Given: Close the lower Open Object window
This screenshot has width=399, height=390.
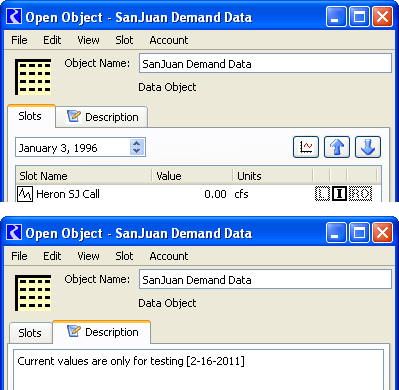Looking at the screenshot, I should click(382, 233).
